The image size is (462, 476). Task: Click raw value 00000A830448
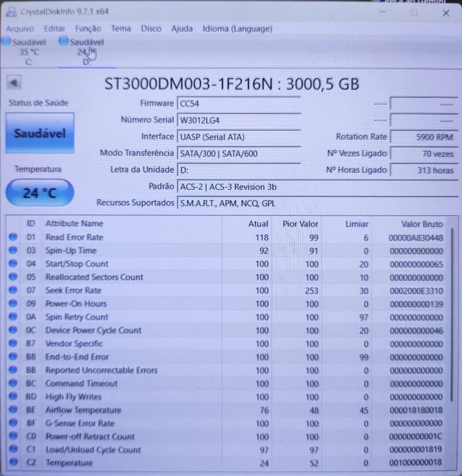click(416, 238)
